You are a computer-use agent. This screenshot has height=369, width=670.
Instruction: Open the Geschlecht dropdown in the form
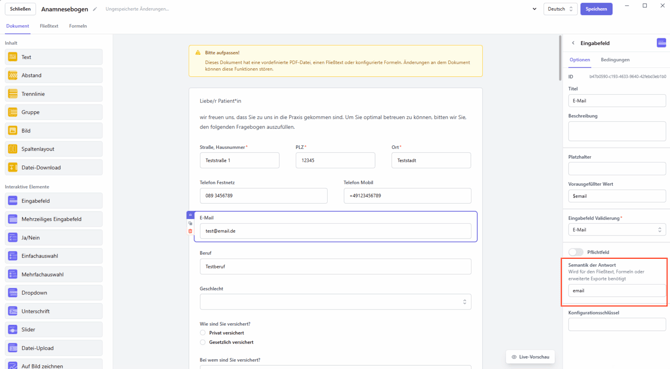tap(335, 302)
